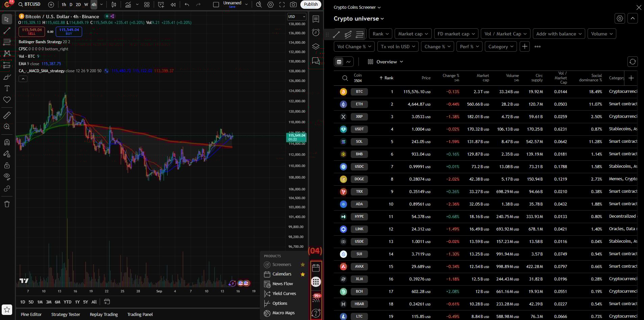This screenshot has width=644, height=320.
Task: Toggle favorite star for Screeners
Action: [x=303, y=265]
